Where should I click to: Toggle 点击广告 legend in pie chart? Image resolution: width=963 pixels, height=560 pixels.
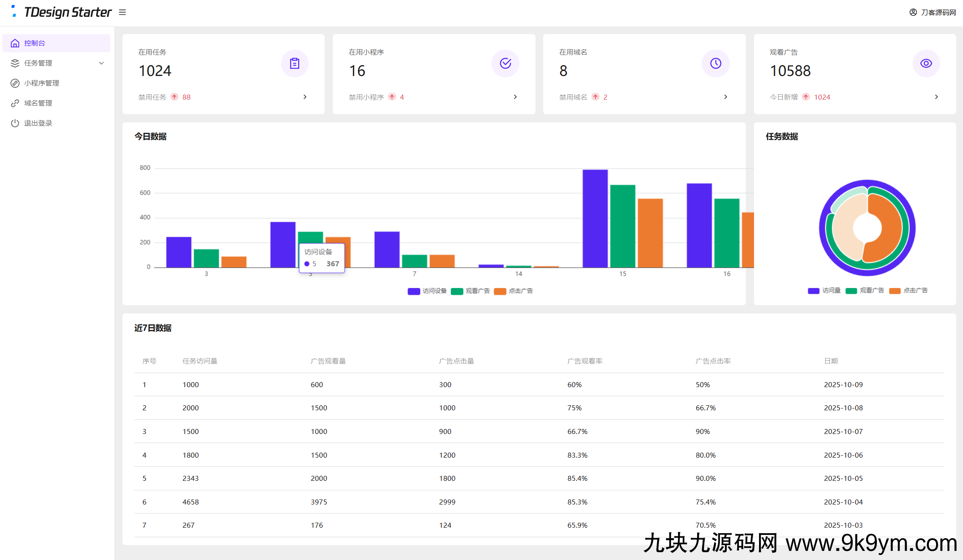(908, 291)
